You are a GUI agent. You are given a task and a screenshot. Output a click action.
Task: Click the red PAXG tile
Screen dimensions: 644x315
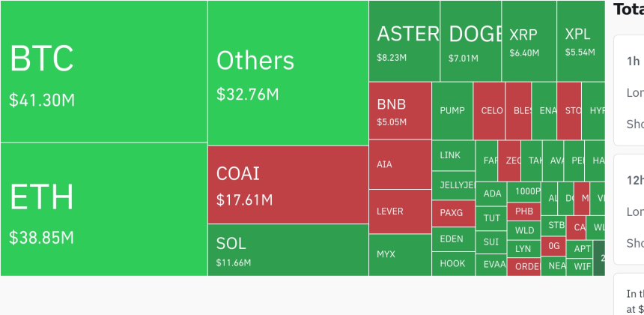[x=453, y=213]
